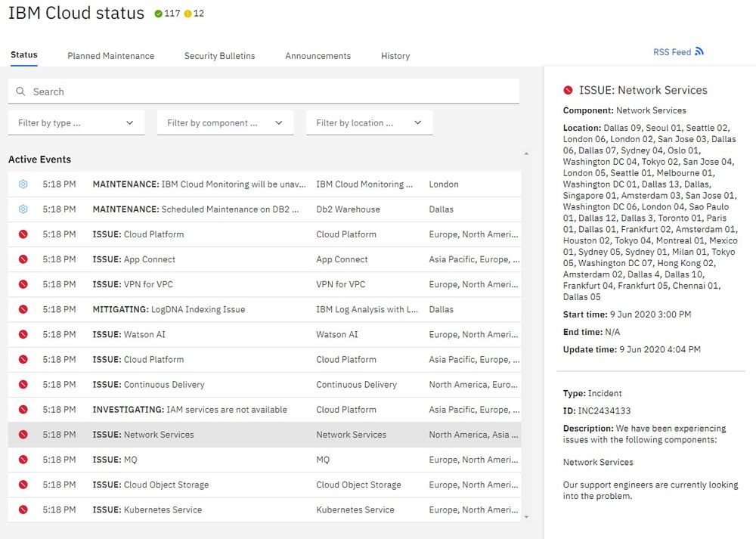
Task: Open the Security Bulletins tab
Action: coord(219,56)
